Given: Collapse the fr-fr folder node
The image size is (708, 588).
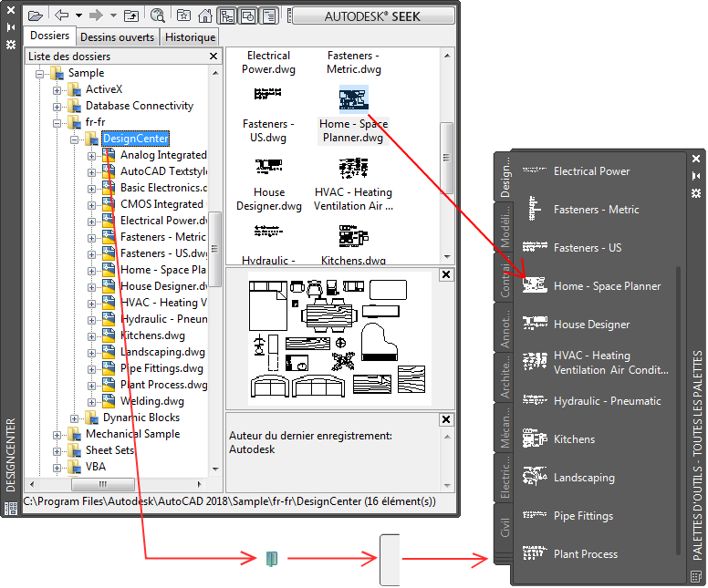Looking at the screenshot, I should (57, 123).
